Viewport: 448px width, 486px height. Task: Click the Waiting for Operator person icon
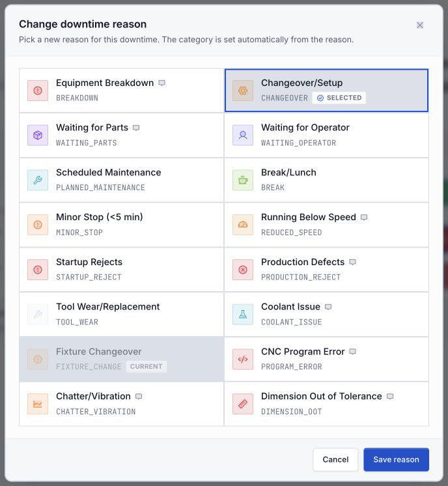coord(243,135)
